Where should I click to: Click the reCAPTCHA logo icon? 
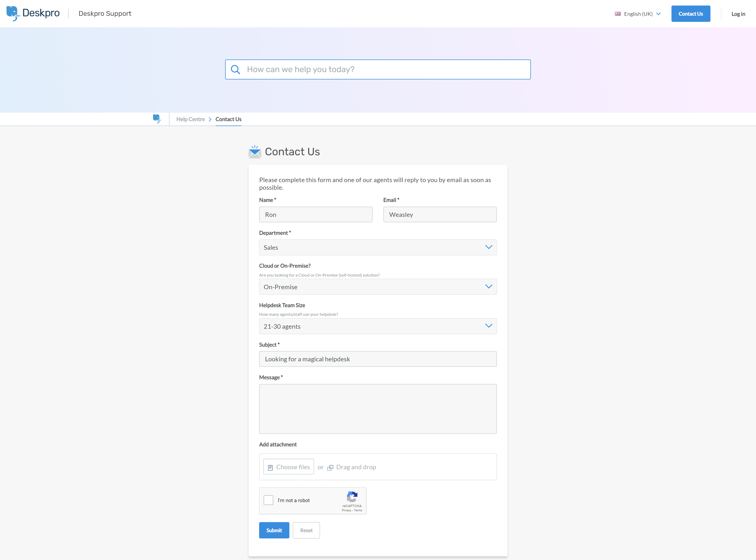click(352, 497)
